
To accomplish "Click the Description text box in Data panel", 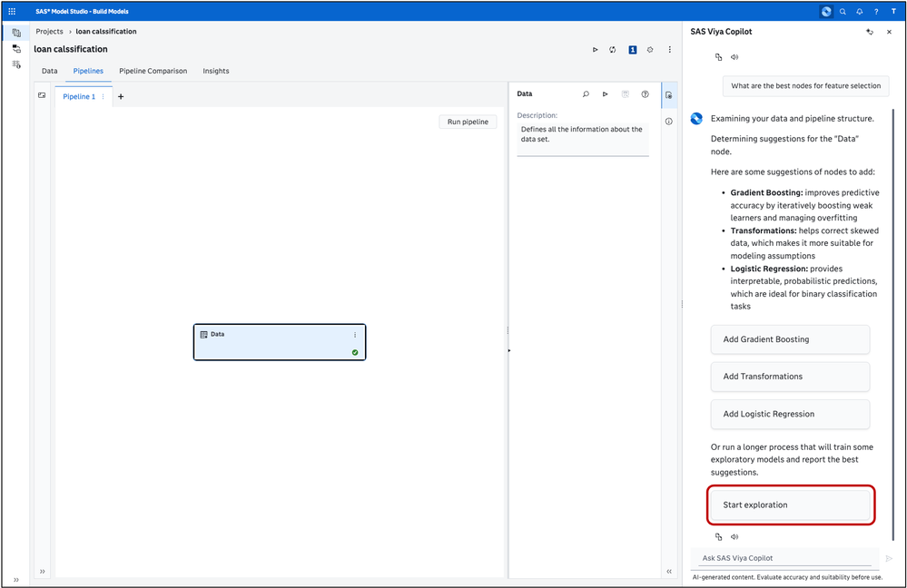I will coord(583,138).
